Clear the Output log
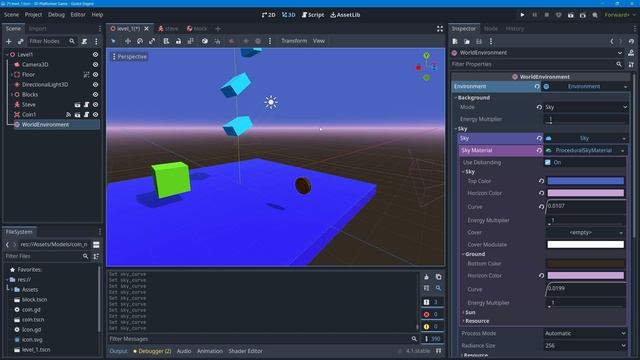Viewport: 640px width, 360px height. coord(427,277)
